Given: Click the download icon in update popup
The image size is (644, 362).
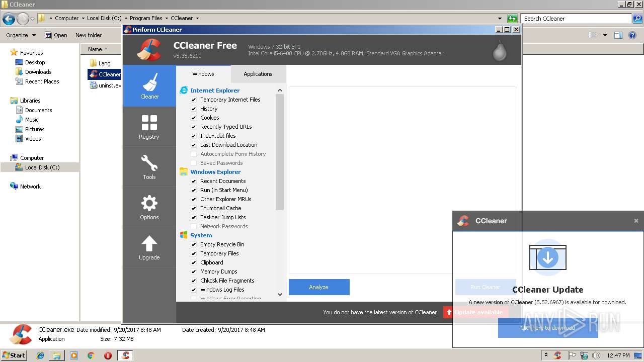Looking at the screenshot, I should pyautogui.click(x=548, y=258).
